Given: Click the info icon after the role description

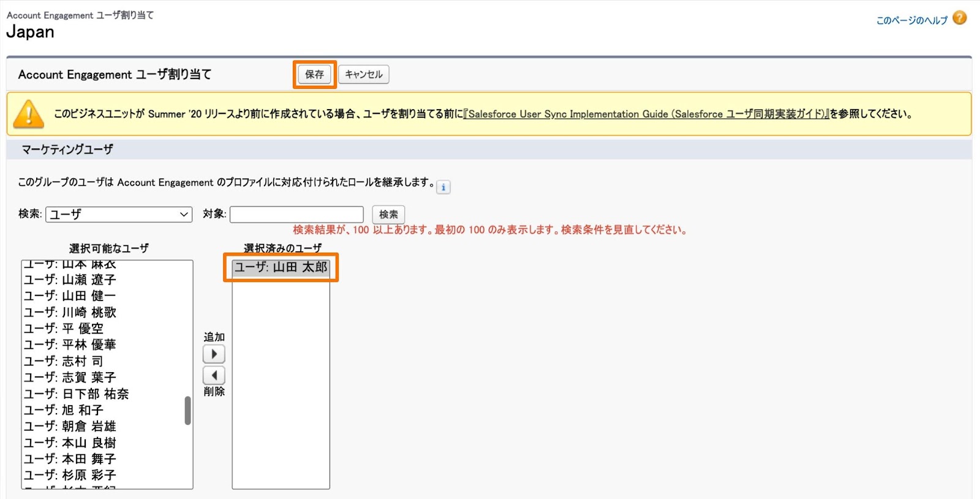Looking at the screenshot, I should [443, 187].
